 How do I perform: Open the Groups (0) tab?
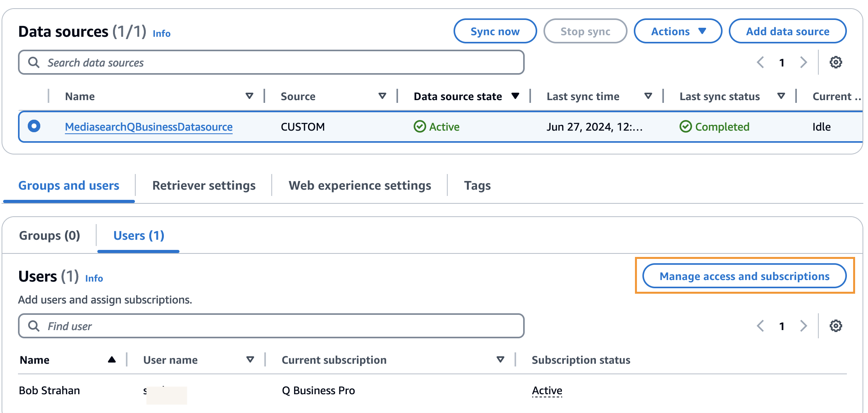[50, 235]
